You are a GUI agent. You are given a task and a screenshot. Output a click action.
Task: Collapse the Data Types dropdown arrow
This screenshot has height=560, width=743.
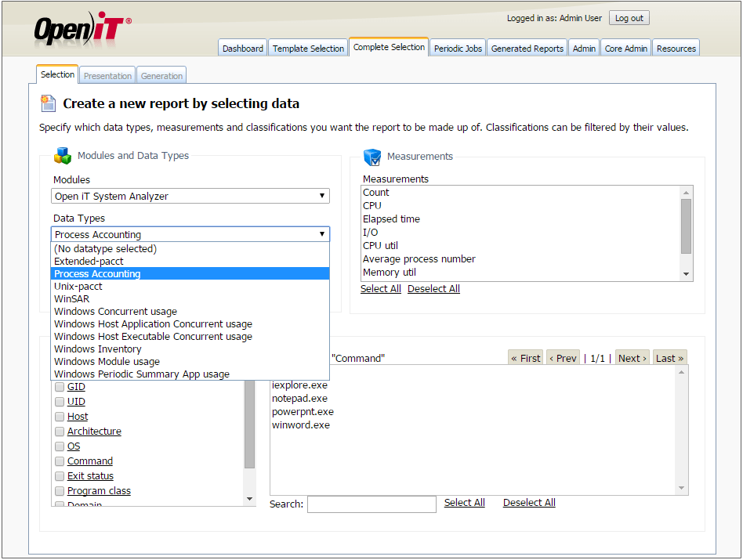(x=322, y=234)
